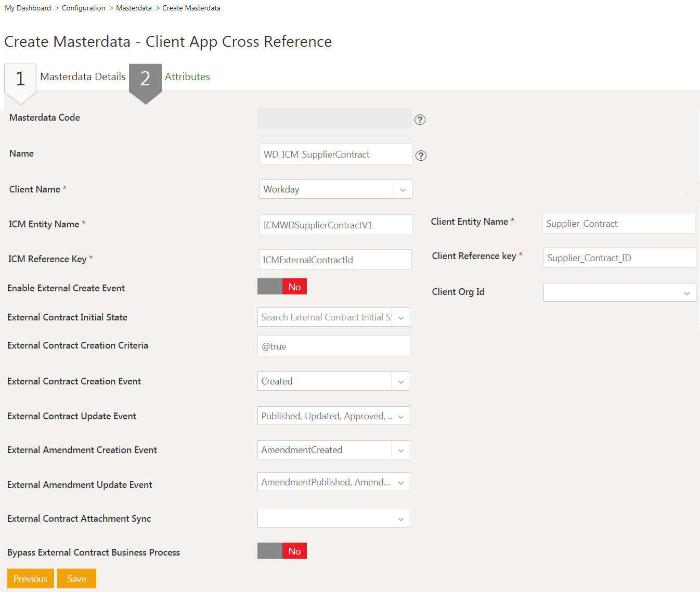
Task: Focus the Client Reference key field
Action: pyautogui.click(x=619, y=258)
